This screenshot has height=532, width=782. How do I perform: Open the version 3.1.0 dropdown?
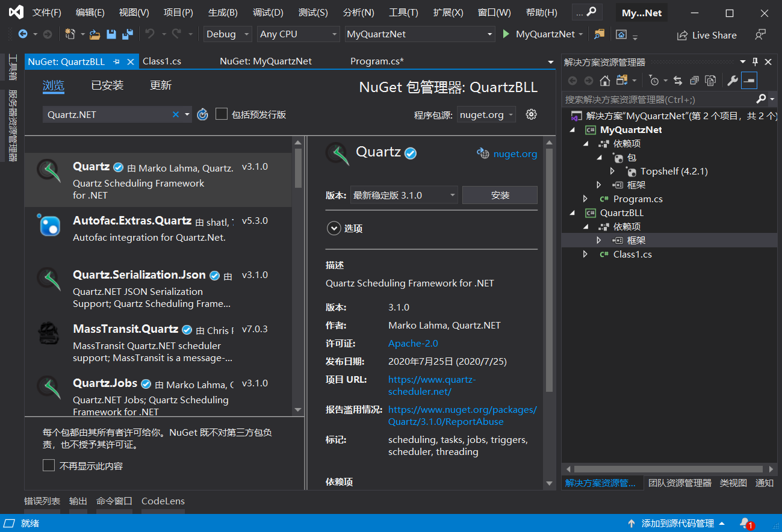pos(404,195)
